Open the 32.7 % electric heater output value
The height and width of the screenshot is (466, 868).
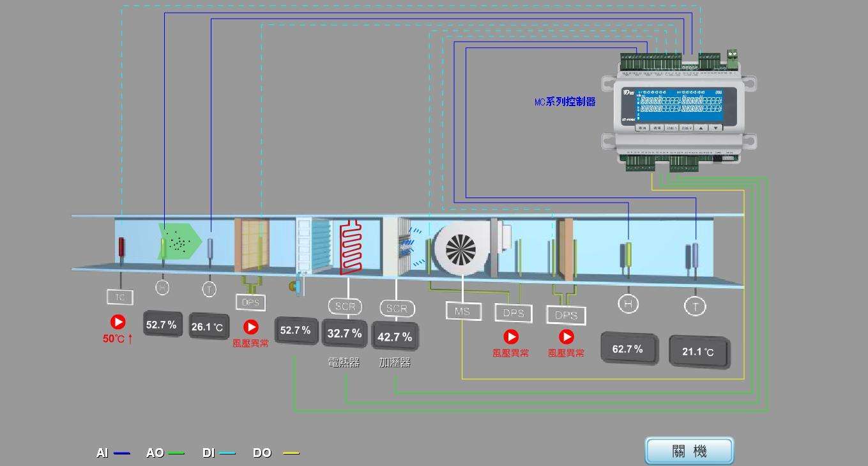(344, 333)
